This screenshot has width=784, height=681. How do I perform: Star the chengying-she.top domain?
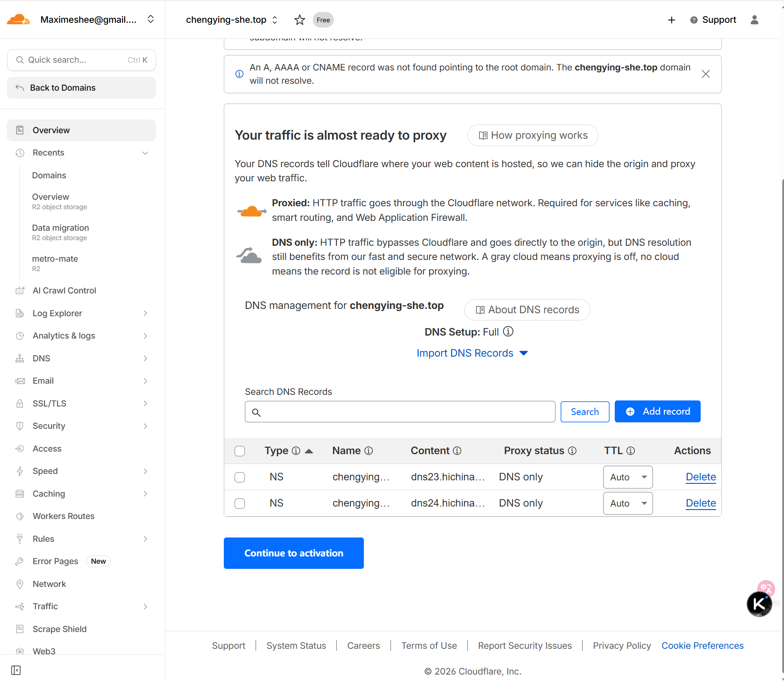299,20
